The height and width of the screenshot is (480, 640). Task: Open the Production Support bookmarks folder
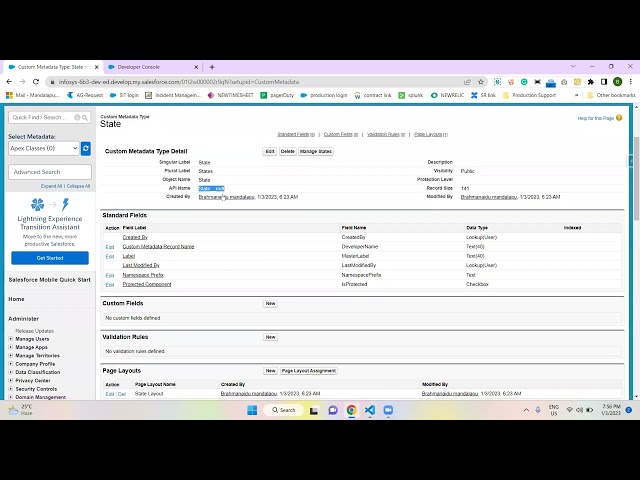(x=529, y=95)
